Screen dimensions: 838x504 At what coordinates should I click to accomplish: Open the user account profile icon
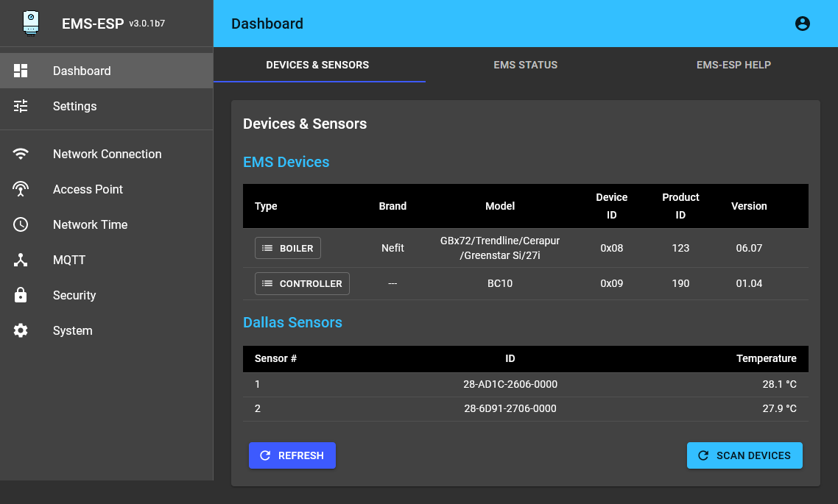[803, 24]
